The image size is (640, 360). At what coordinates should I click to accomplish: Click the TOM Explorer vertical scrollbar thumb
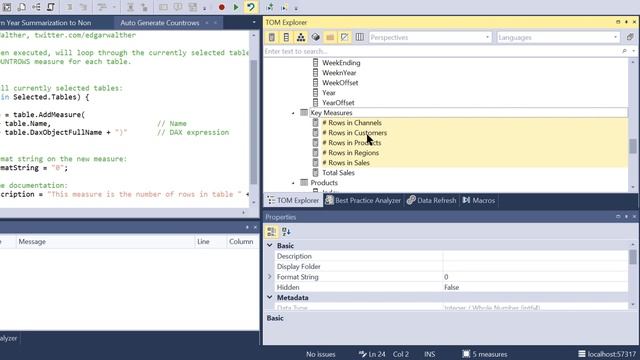click(633, 146)
